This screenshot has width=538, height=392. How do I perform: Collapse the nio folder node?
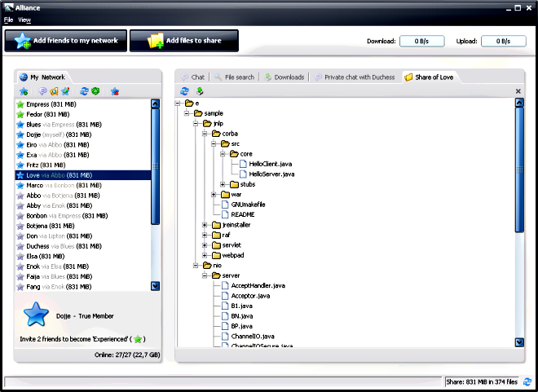coord(196,266)
